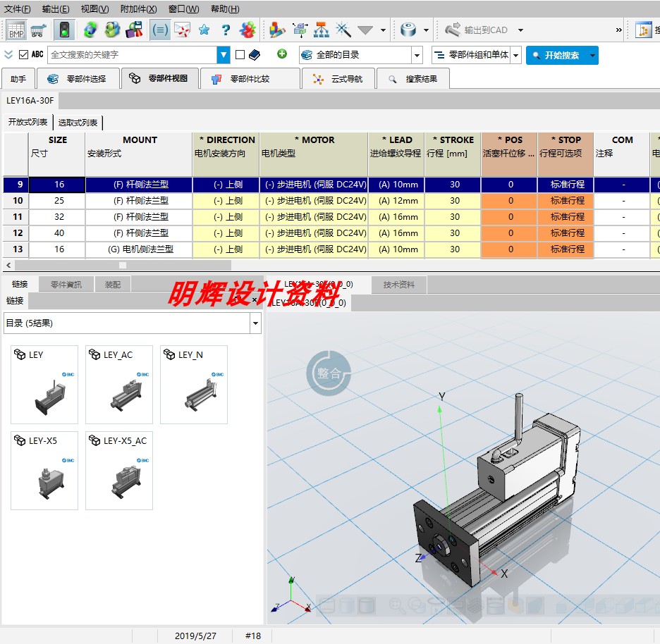Viewport: 660px width, 644px height.
Task: Toggle the traffic light icon
Action: (x=64, y=30)
